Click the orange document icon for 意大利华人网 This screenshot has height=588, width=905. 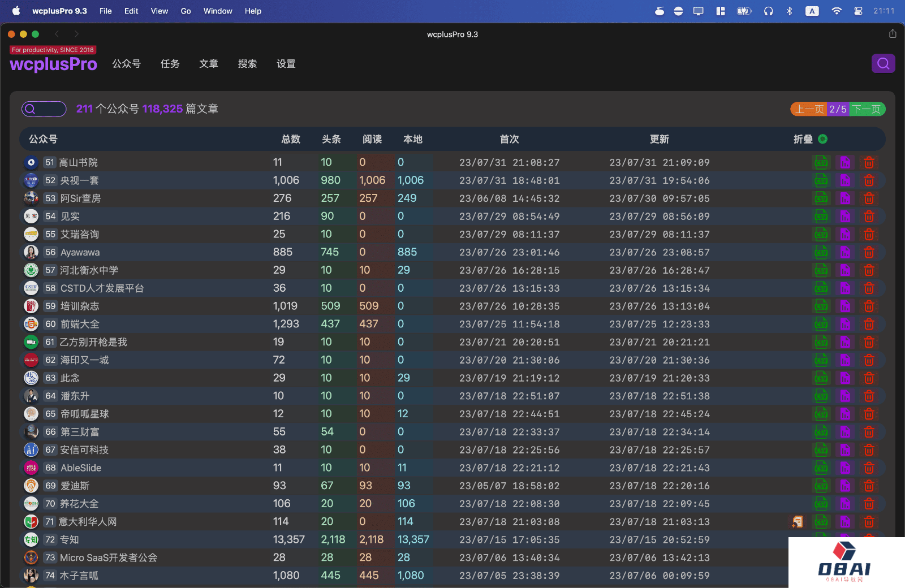(x=797, y=522)
